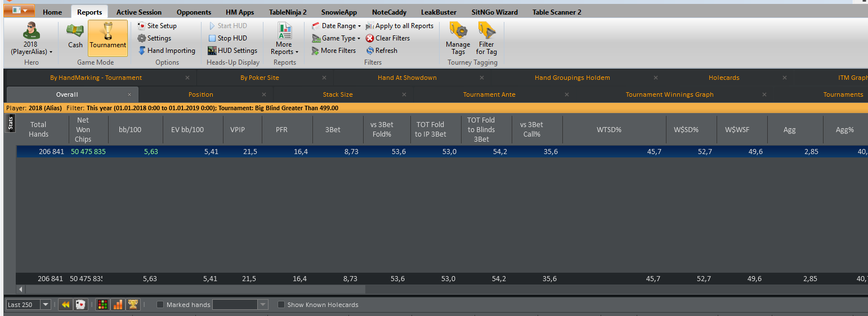Open the NoteCaddy tab
868x316 pixels.
point(389,12)
